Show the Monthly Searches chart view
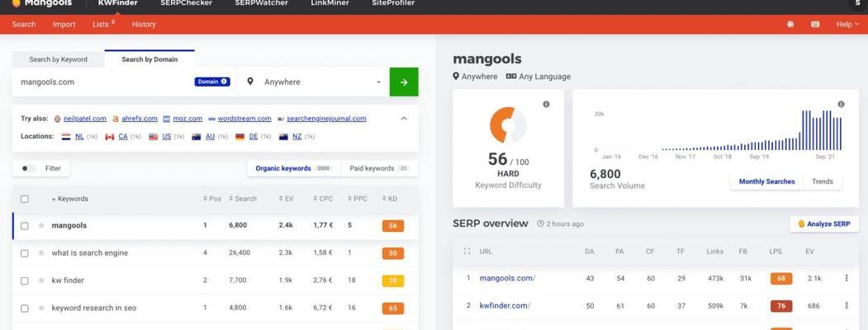This screenshot has width=868, height=330. [766, 181]
